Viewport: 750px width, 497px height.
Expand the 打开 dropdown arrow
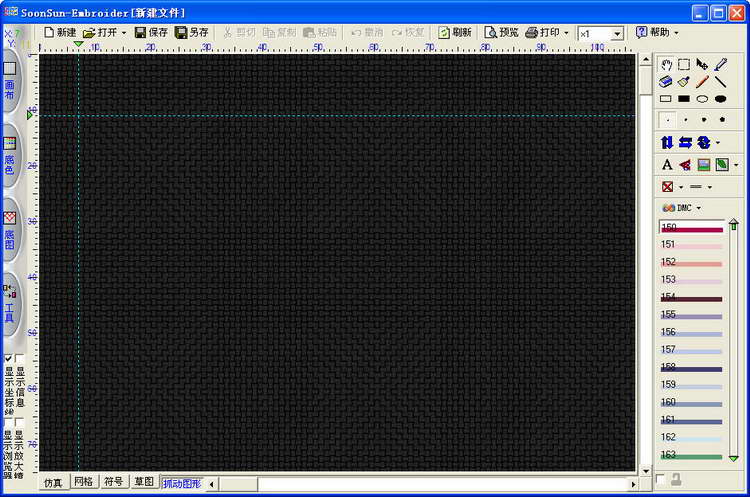pos(124,33)
